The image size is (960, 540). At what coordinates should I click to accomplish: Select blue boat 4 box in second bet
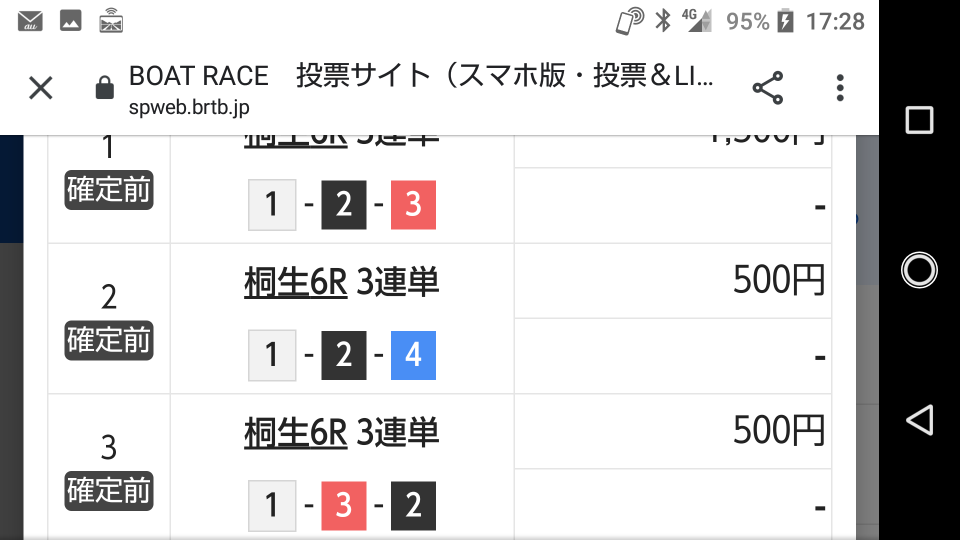[x=413, y=355]
